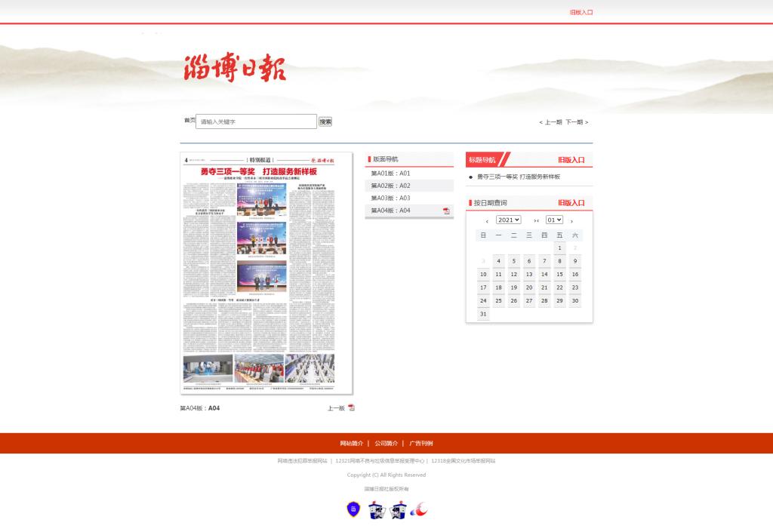The width and height of the screenshot is (773, 532).
Task: Pick day 15 in the calendar
Action: [x=559, y=275]
